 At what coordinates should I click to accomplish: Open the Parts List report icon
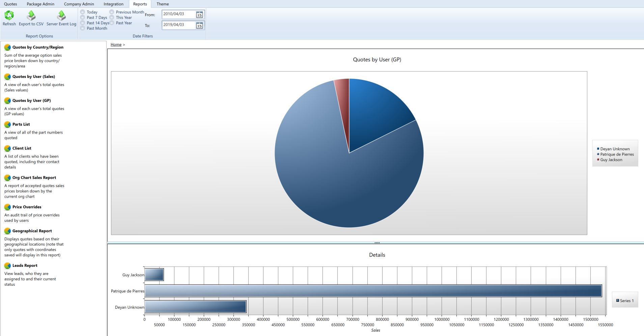[x=7, y=124]
